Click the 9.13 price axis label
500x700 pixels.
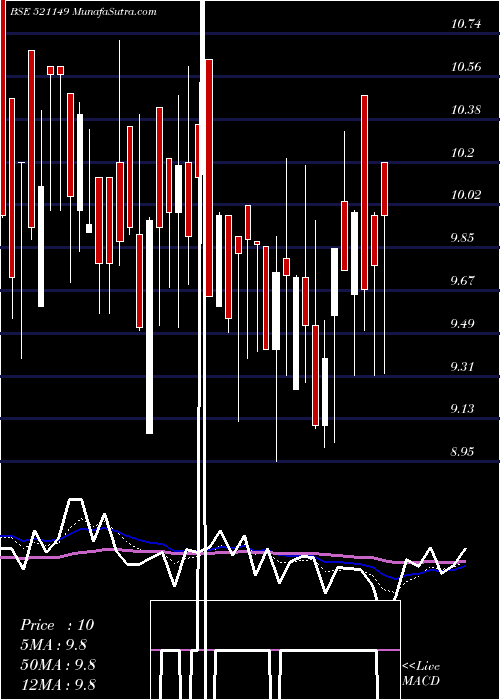[462, 409]
